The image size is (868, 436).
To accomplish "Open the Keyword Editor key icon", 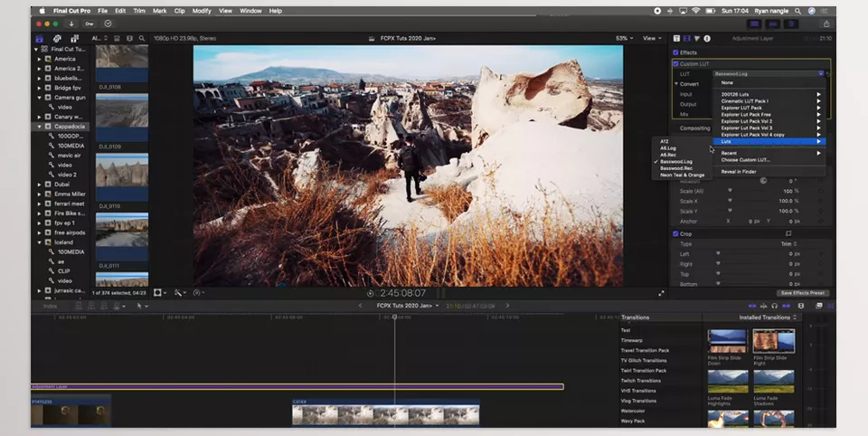I will (x=90, y=24).
